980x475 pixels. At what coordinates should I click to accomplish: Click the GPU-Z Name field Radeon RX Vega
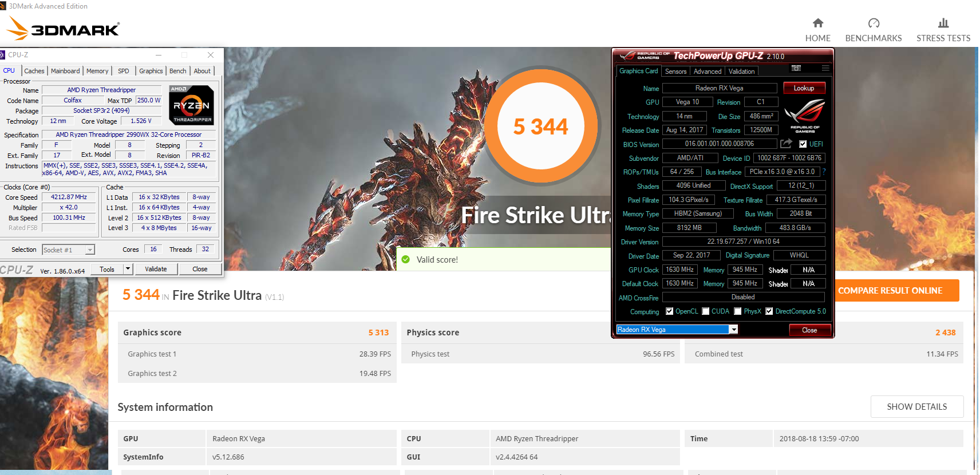pyautogui.click(x=720, y=88)
